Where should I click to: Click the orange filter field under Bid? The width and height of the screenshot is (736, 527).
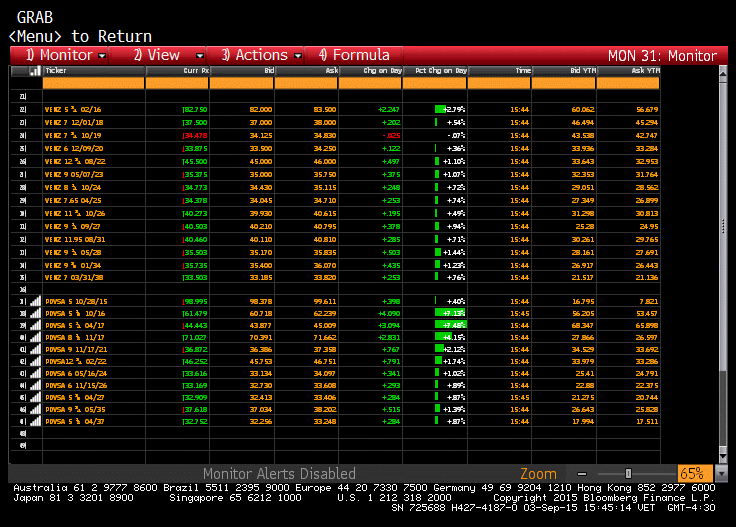[241, 83]
